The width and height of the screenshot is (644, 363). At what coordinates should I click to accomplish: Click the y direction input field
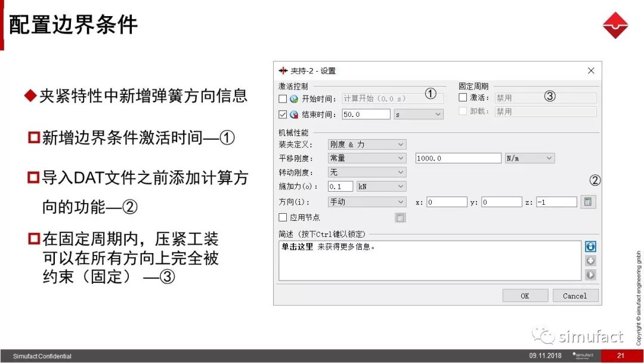[501, 202]
